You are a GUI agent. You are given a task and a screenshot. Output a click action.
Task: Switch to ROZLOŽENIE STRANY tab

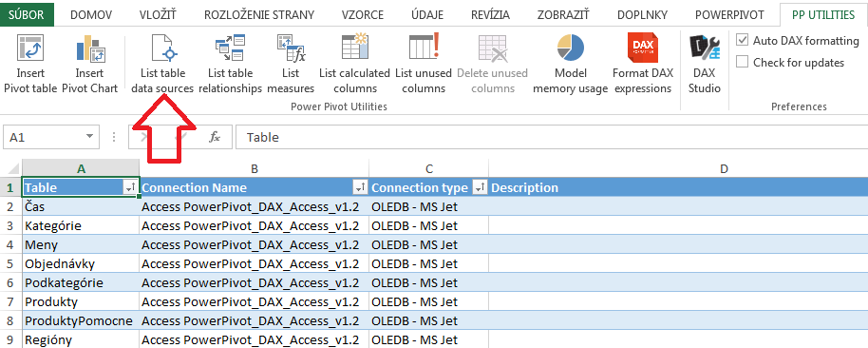pyautogui.click(x=260, y=15)
